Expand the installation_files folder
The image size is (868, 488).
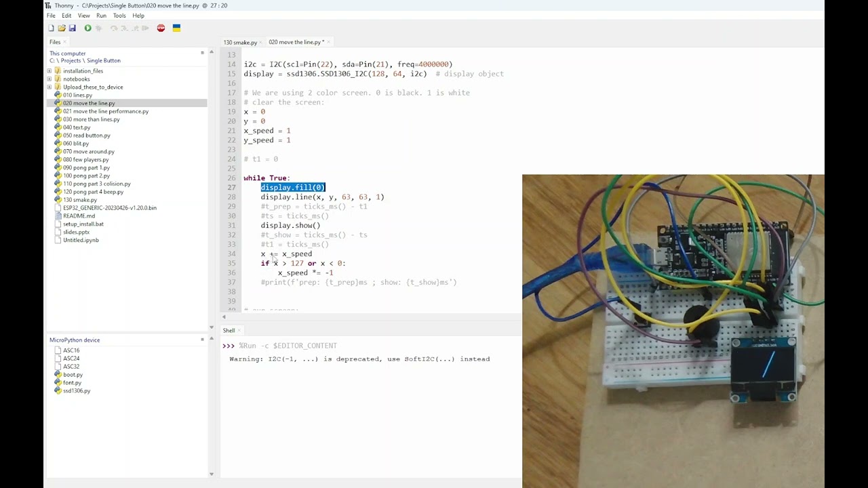[49, 70]
